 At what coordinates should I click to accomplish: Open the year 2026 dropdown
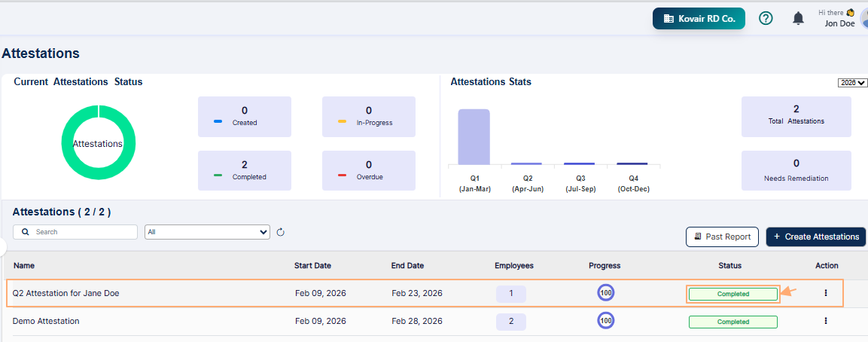(852, 83)
